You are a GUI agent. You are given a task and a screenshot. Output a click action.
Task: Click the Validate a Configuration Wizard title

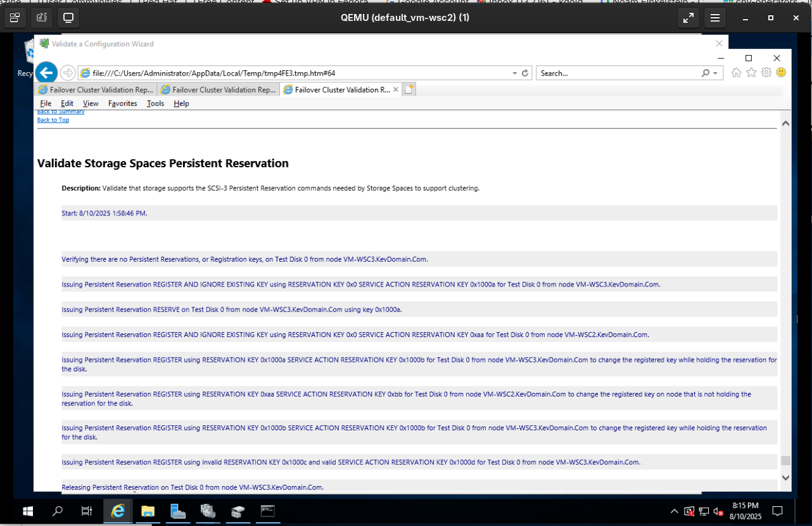pos(103,44)
